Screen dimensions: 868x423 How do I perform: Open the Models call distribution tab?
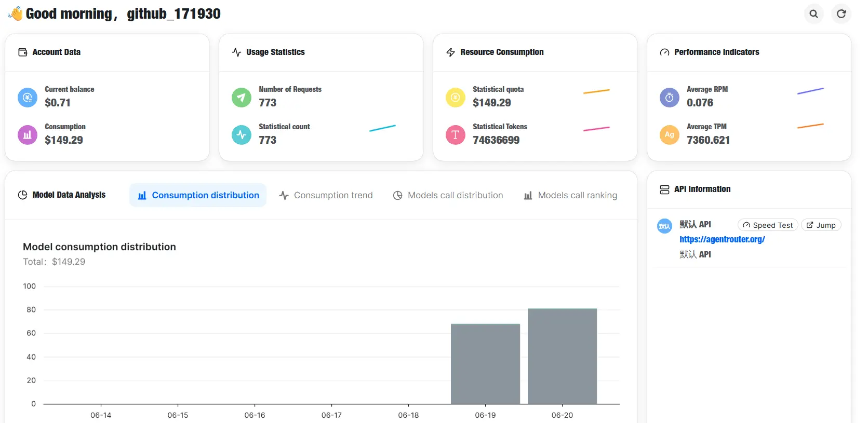coord(448,195)
